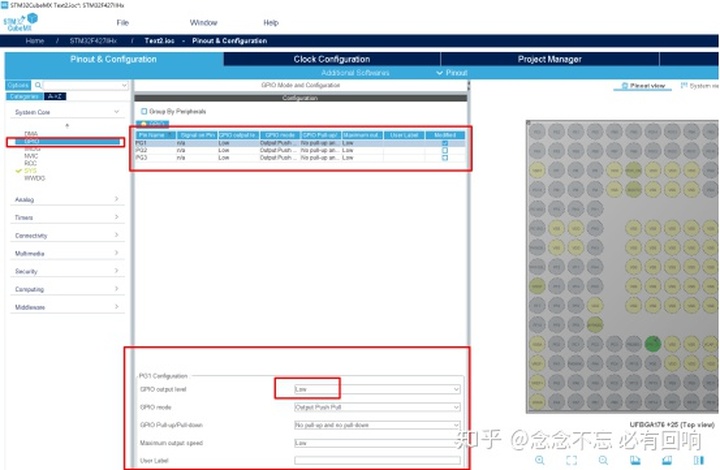Image resolution: width=720 pixels, height=470 pixels.
Task: Rotate pinout counter-clockwise icon
Action: [x=667, y=460]
